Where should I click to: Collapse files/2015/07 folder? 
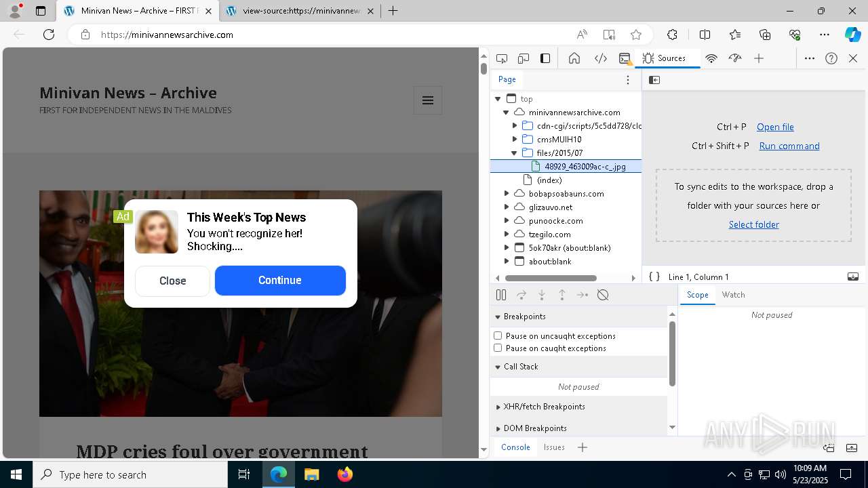click(515, 153)
